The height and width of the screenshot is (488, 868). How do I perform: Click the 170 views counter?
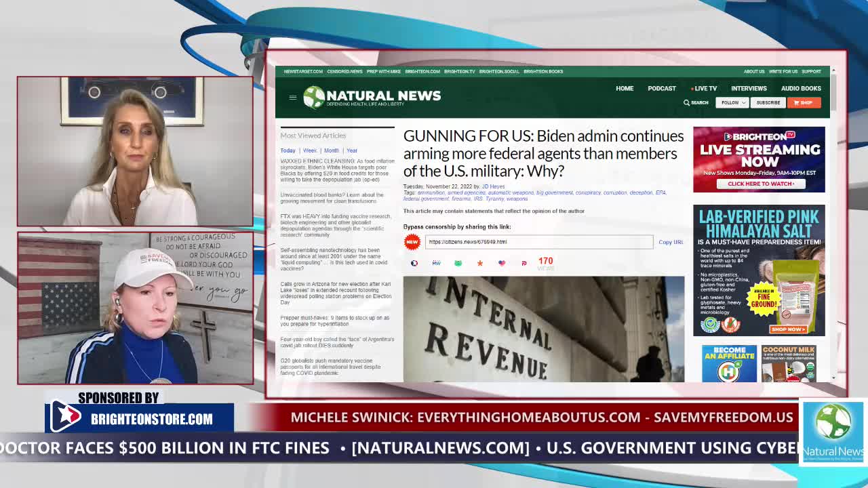tap(545, 263)
